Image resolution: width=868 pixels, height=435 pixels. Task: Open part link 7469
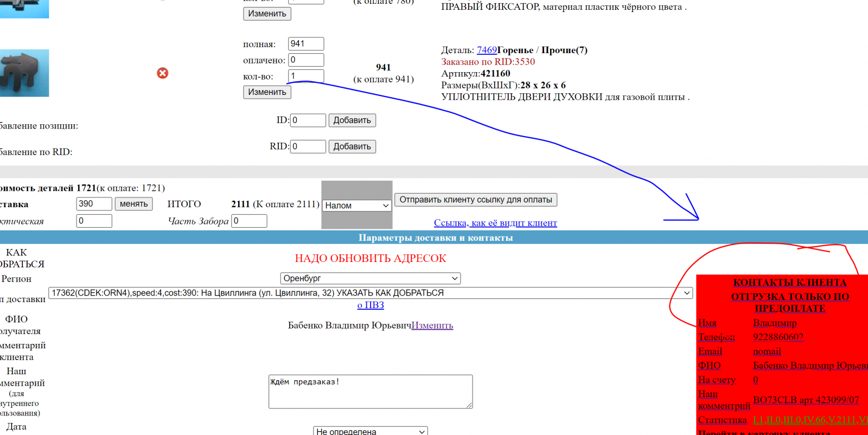pyautogui.click(x=487, y=50)
